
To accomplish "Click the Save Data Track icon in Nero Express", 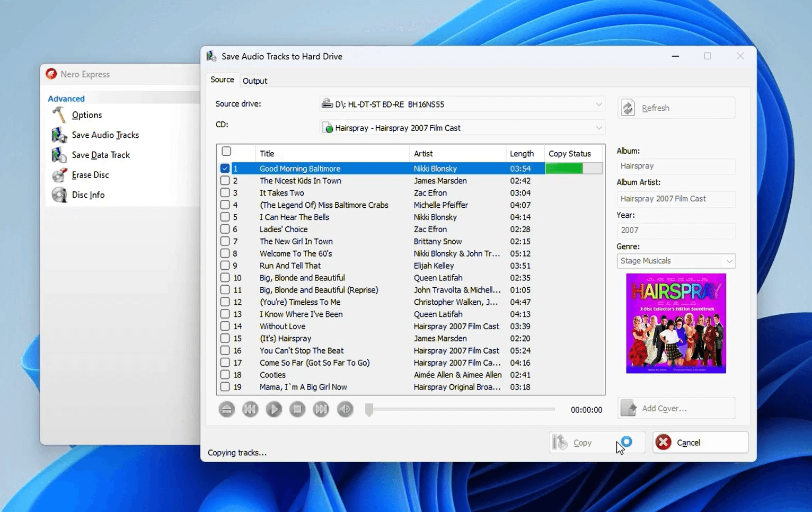I will point(59,155).
